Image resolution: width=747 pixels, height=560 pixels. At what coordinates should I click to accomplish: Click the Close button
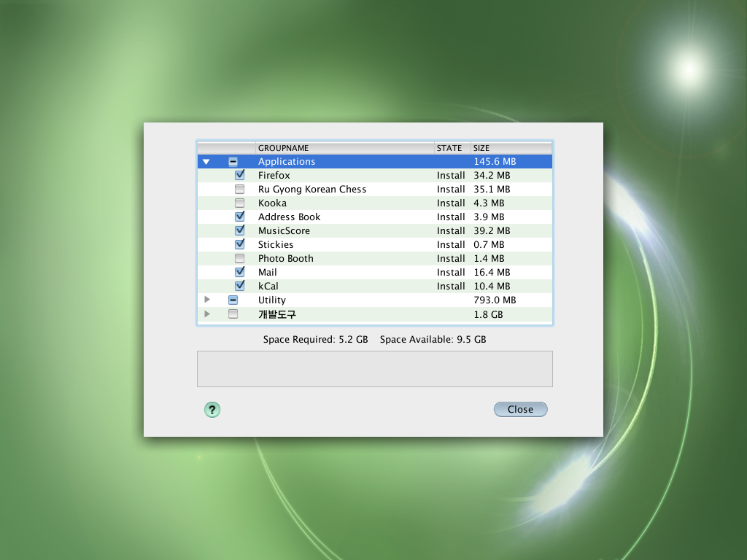pos(520,409)
